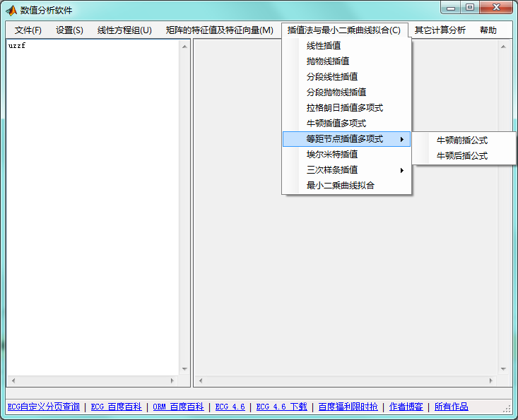Open the 矩阵的特征值及特征向量(M) menu
Viewport: 518px width, 420px height.
click(x=219, y=30)
